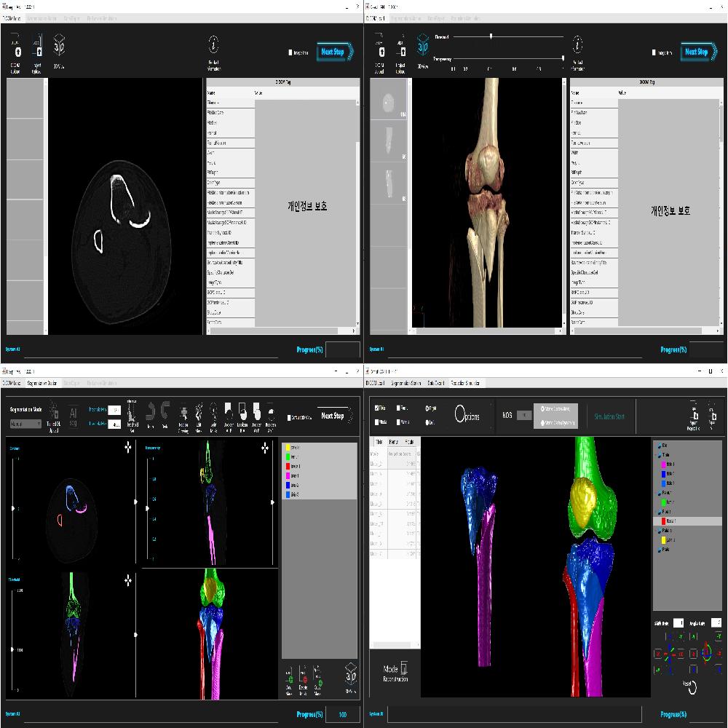Select the Right radio button
728x728 pixels.
[427, 408]
